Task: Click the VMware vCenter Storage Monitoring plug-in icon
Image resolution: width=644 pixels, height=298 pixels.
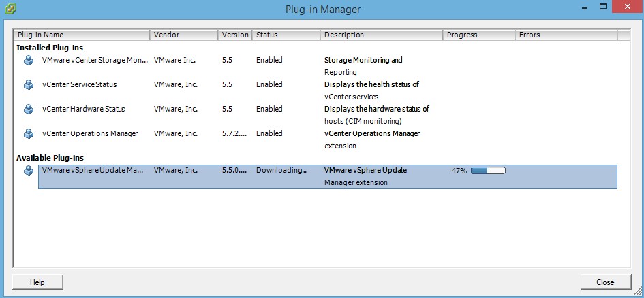Action: [x=29, y=61]
